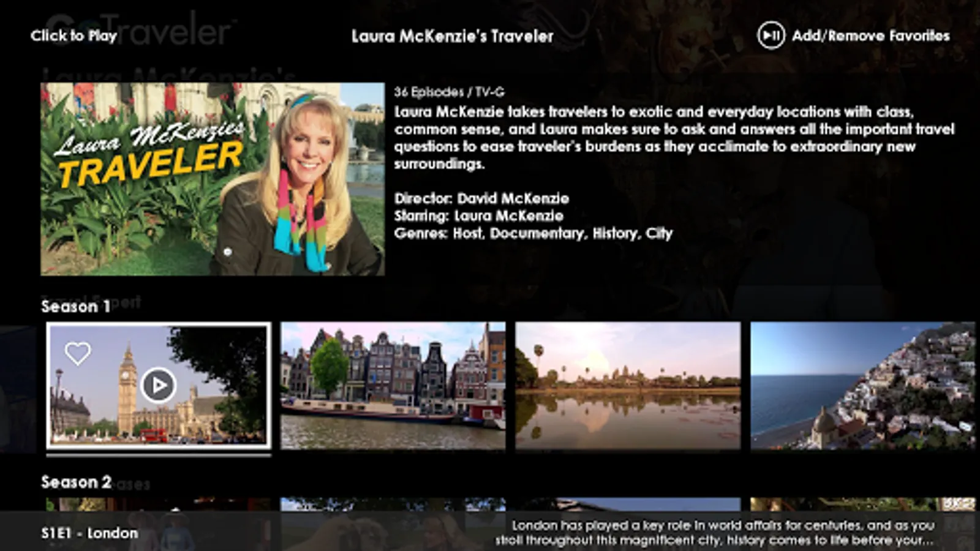This screenshot has height=551, width=980.
Task: Click the show synopsis paragraph
Action: coord(674,138)
